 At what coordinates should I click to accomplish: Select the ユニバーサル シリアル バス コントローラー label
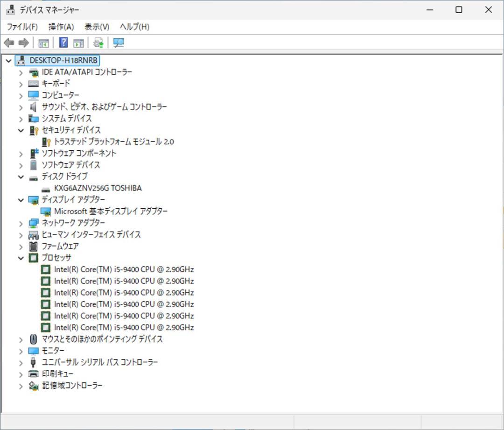[x=100, y=362]
